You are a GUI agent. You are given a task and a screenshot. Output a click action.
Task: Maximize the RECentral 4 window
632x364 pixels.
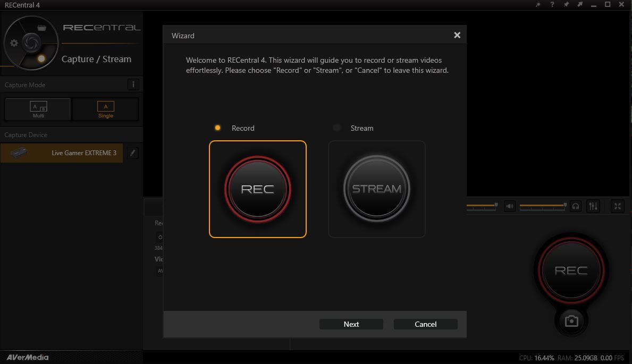(x=608, y=4)
